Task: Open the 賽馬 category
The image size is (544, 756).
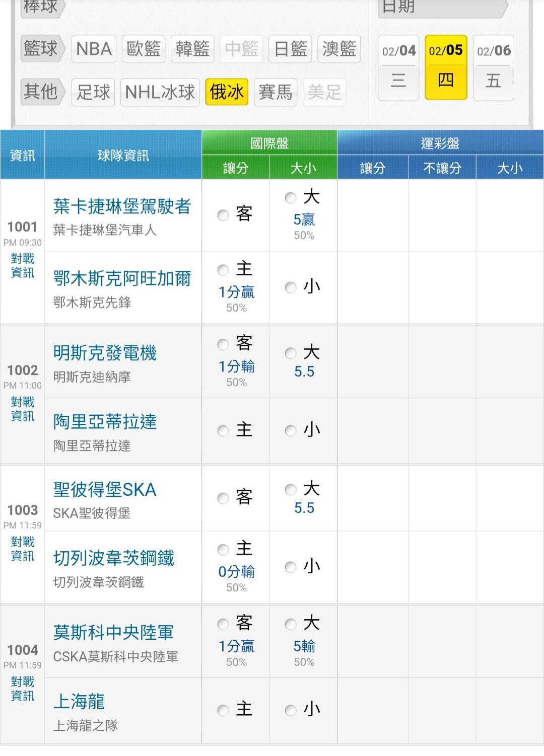Action: coord(275,92)
